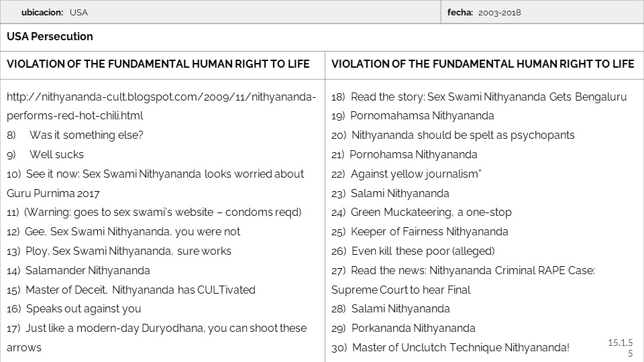Click item 27 Read the news line
The image size is (644, 362).
click(472, 271)
